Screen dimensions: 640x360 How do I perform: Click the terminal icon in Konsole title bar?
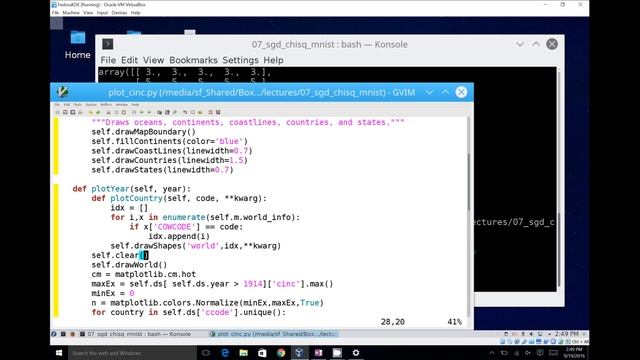point(108,44)
